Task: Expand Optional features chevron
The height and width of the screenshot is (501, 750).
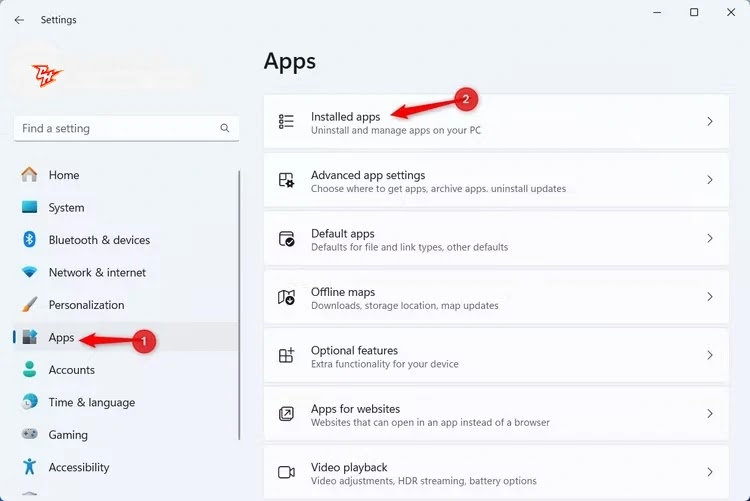Action: click(x=710, y=355)
